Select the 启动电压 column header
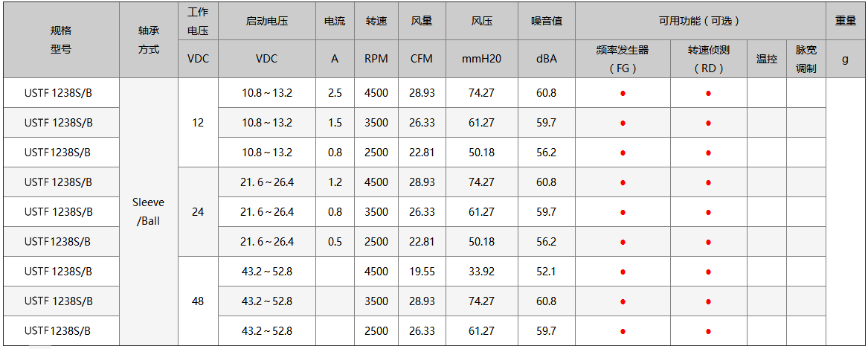868x349 pixels. [x=267, y=21]
